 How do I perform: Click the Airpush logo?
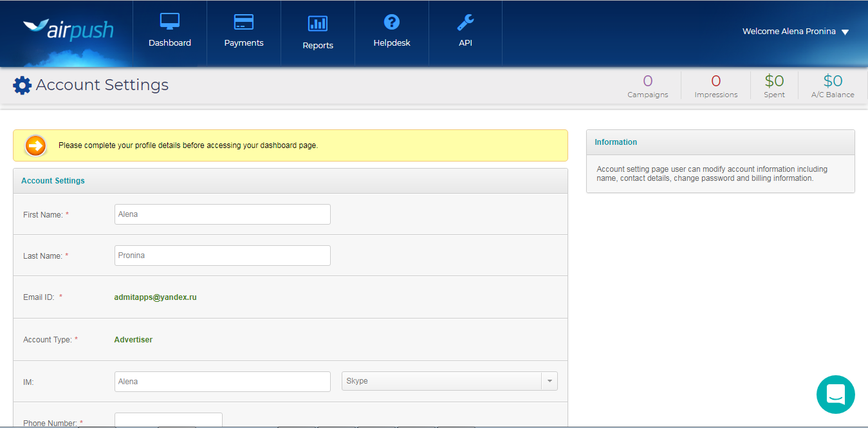[x=68, y=30]
